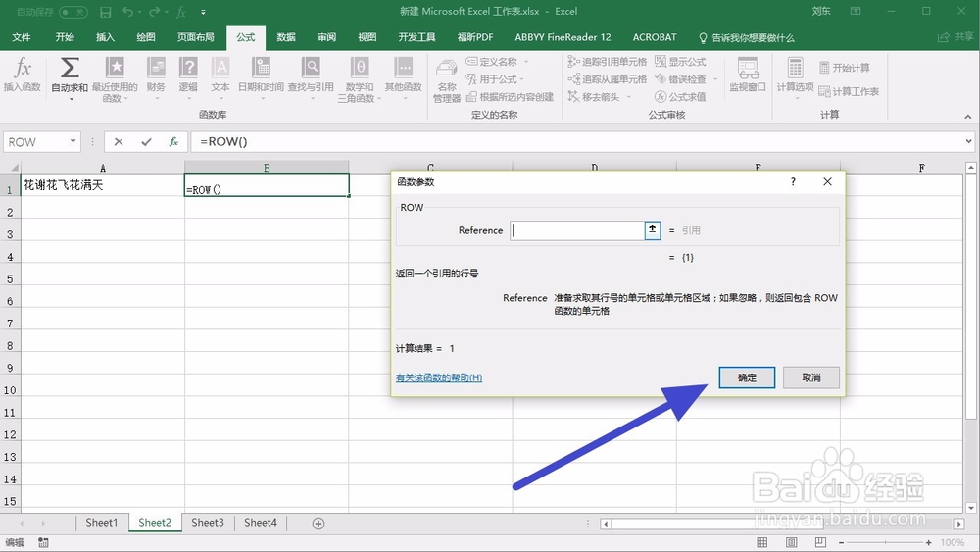
Task: Open the help link 有关该函数的帮助(H)
Action: (x=439, y=377)
